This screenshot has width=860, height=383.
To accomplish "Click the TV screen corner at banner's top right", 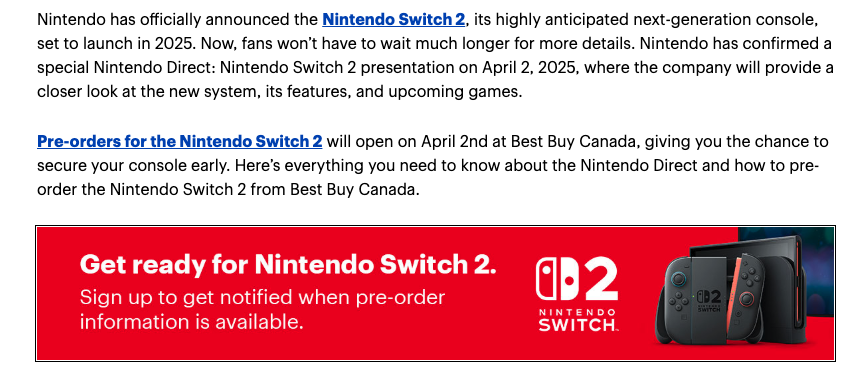I will tap(785, 272).
